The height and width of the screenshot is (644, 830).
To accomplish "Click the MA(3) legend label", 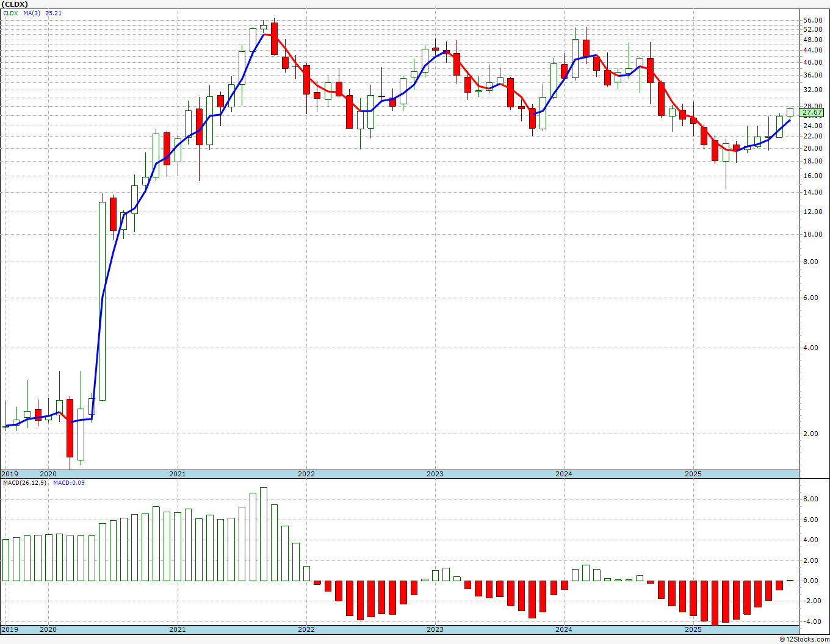I will 32,13.
